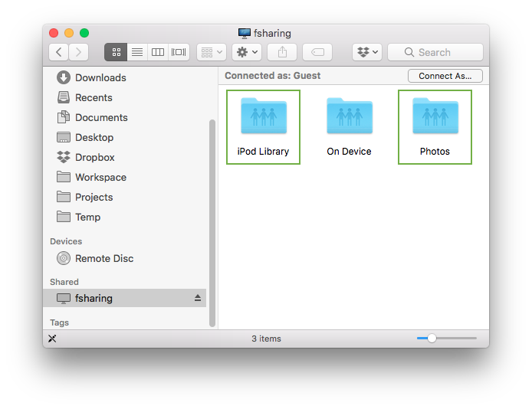Select the Photos shared folder
Screen dimensions: 532x409
435,127
